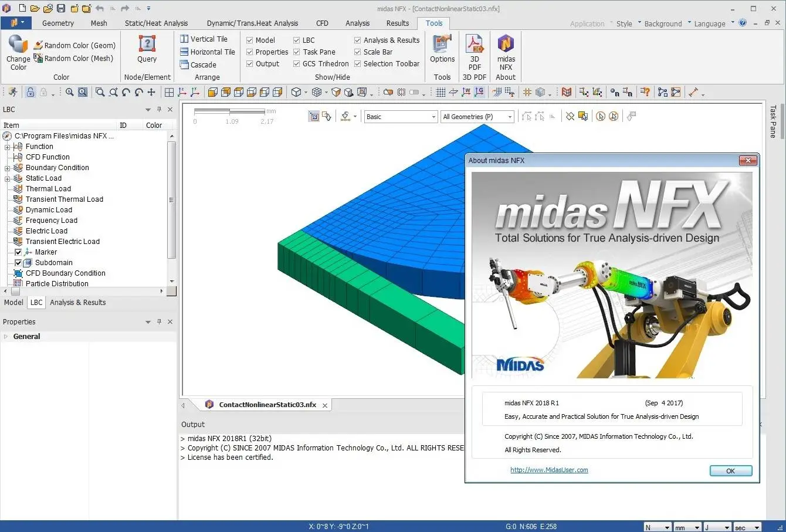Open the Options tool icon
The image size is (786, 532).
pos(442,45)
